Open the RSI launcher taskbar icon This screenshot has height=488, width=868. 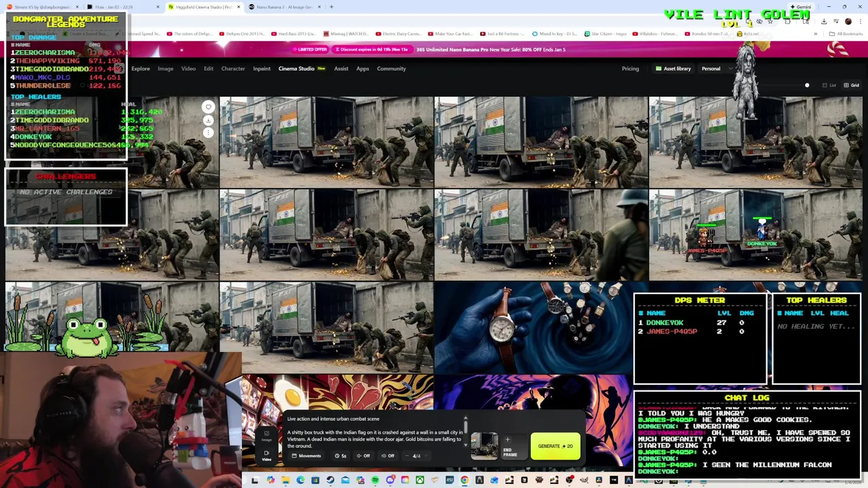(450, 480)
